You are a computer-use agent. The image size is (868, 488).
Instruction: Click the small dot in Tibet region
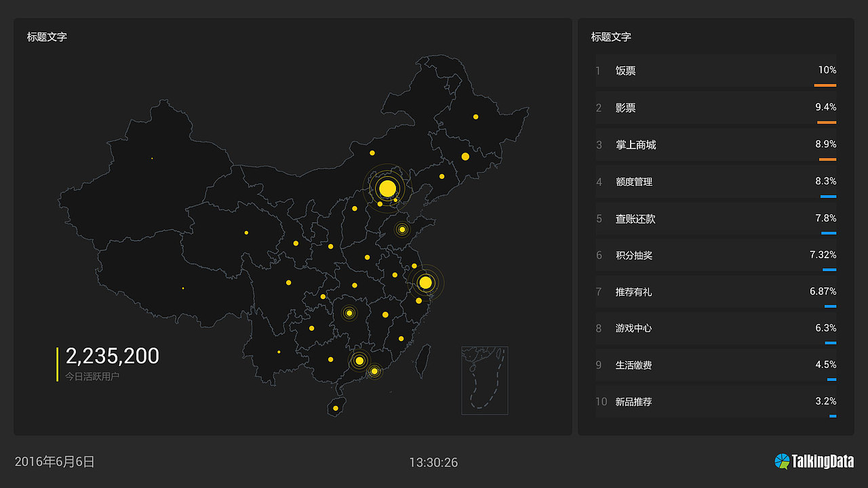182,287
